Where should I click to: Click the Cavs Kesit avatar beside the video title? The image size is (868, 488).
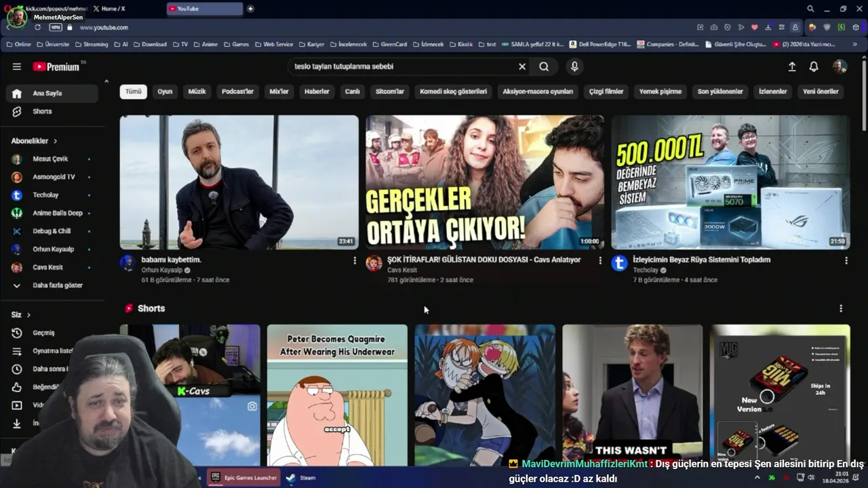[x=374, y=263]
